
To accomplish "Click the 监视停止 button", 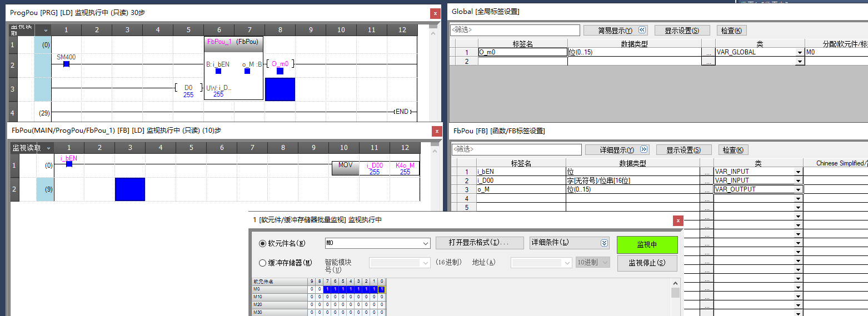I will (x=647, y=263).
